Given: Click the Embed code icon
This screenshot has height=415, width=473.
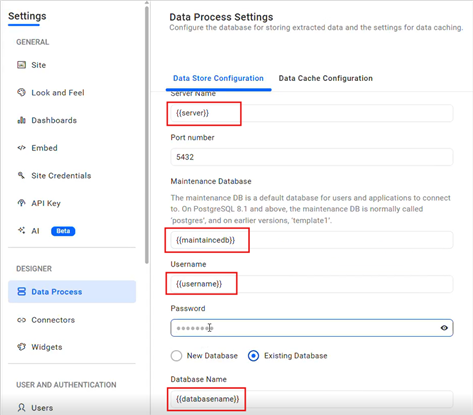Looking at the screenshot, I should (21, 148).
